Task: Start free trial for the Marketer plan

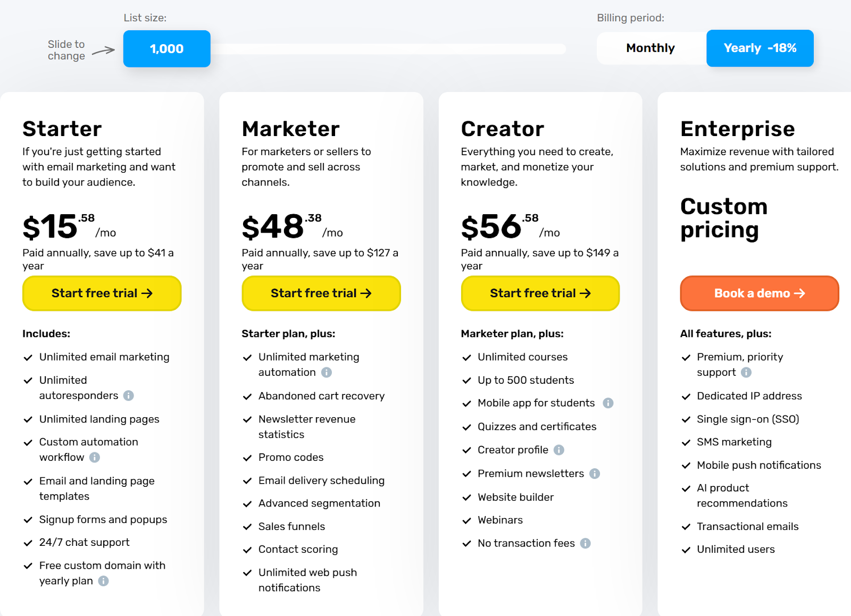Action: tap(321, 293)
